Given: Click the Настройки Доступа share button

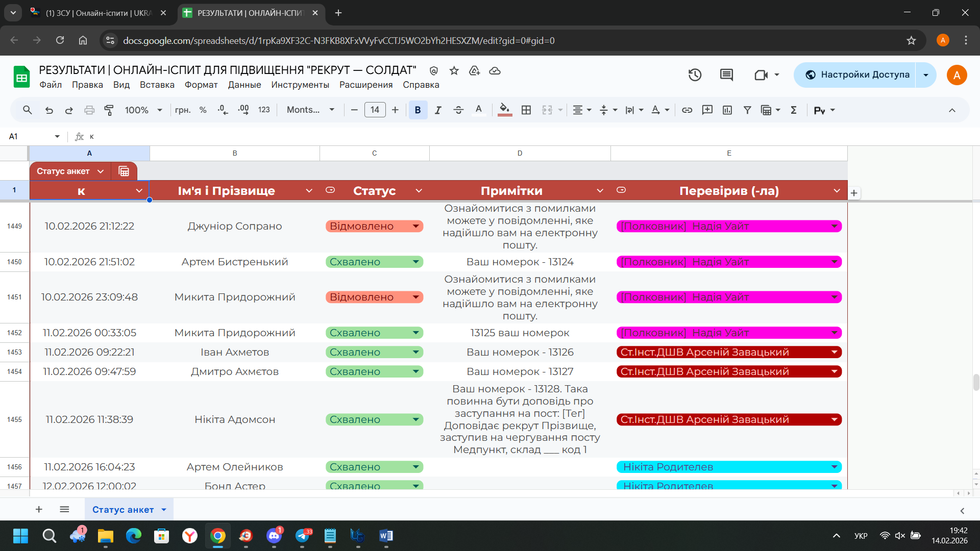Looking at the screenshot, I should (857, 75).
